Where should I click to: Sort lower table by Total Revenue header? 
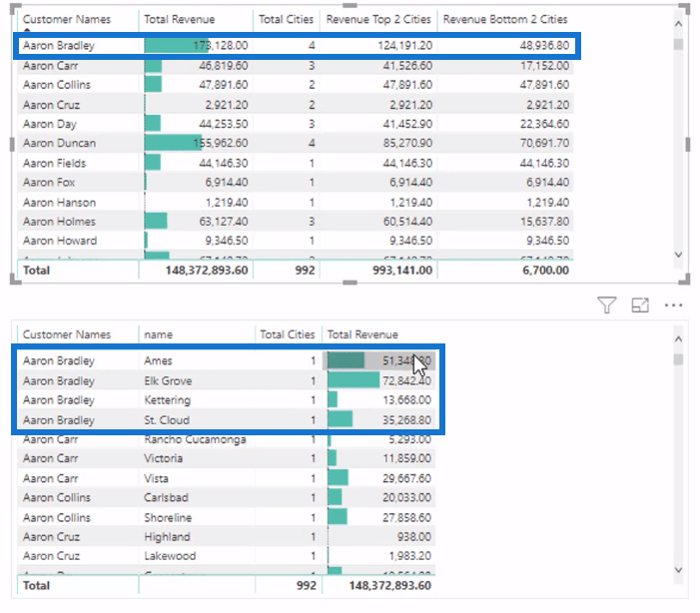pyautogui.click(x=362, y=334)
